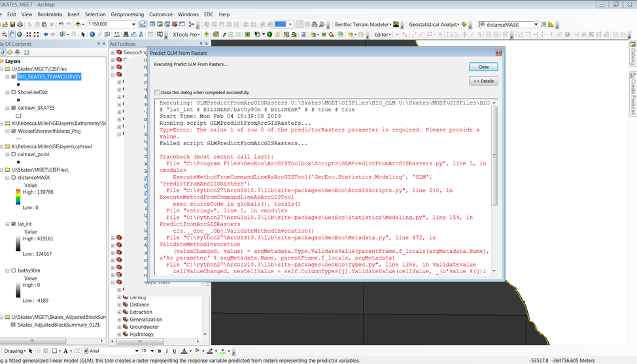This screenshot has width=637, height=364.
Task: Click the Measure ruler tool icon
Action: click(117, 35)
